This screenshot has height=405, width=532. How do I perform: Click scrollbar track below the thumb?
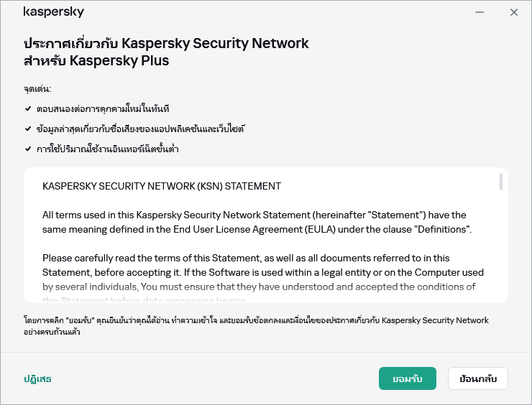coord(500,251)
